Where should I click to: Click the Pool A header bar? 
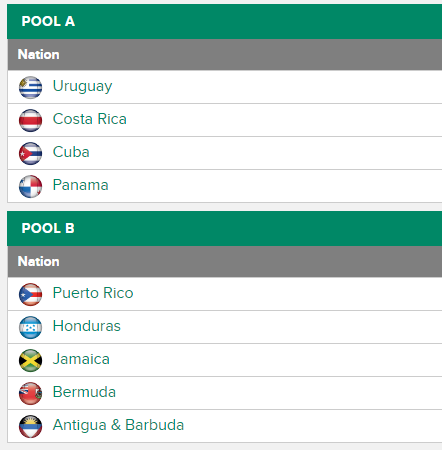(x=224, y=22)
